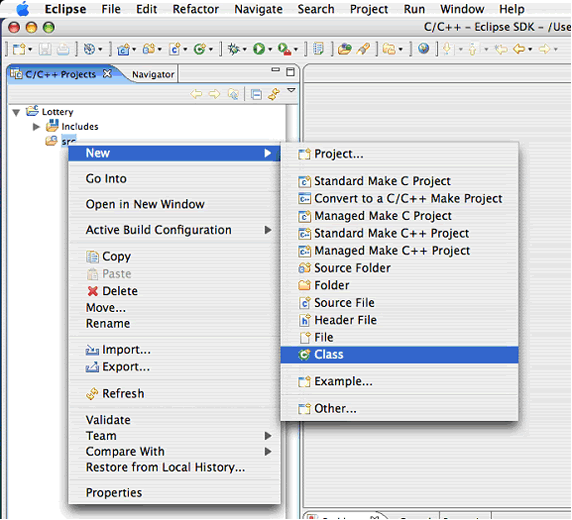This screenshot has height=520, width=572.
Task: Expand Active Build Configuration submenu
Action: 174,230
